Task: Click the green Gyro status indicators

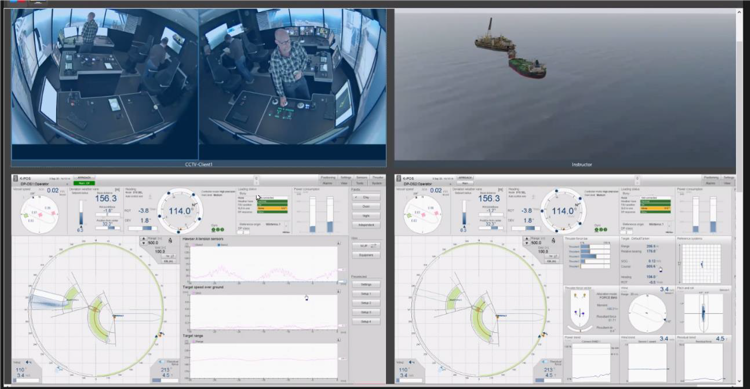Action: [218, 230]
